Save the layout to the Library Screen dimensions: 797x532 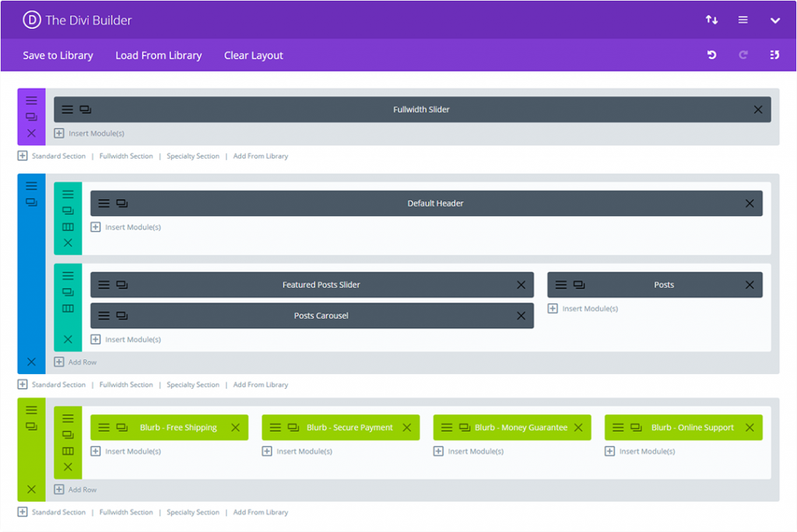pyautogui.click(x=58, y=55)
